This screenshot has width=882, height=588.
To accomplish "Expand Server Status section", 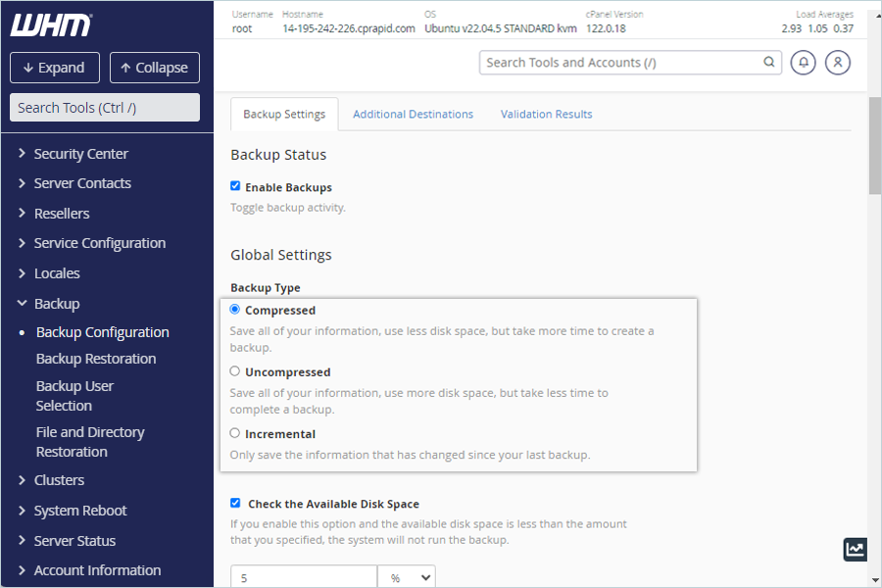I will point(67,541).
